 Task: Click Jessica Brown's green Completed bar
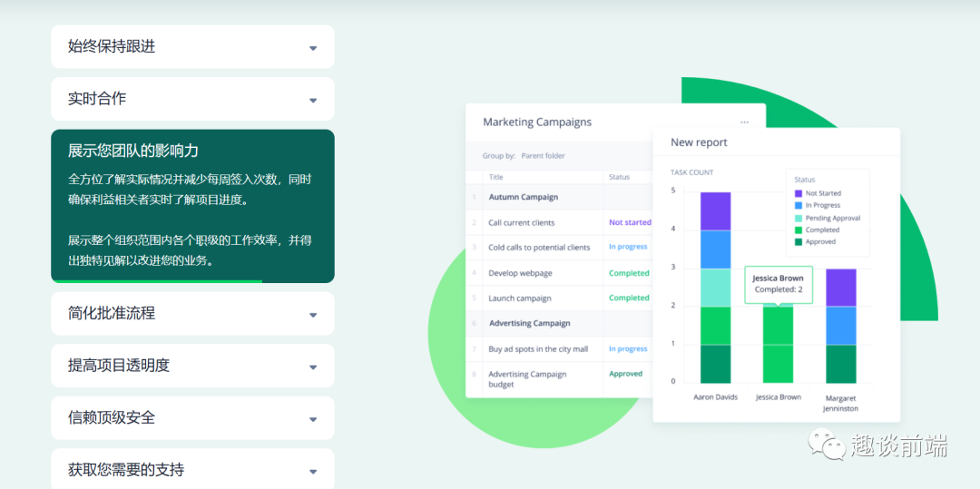pyautogui.click(x=779, y=344)
